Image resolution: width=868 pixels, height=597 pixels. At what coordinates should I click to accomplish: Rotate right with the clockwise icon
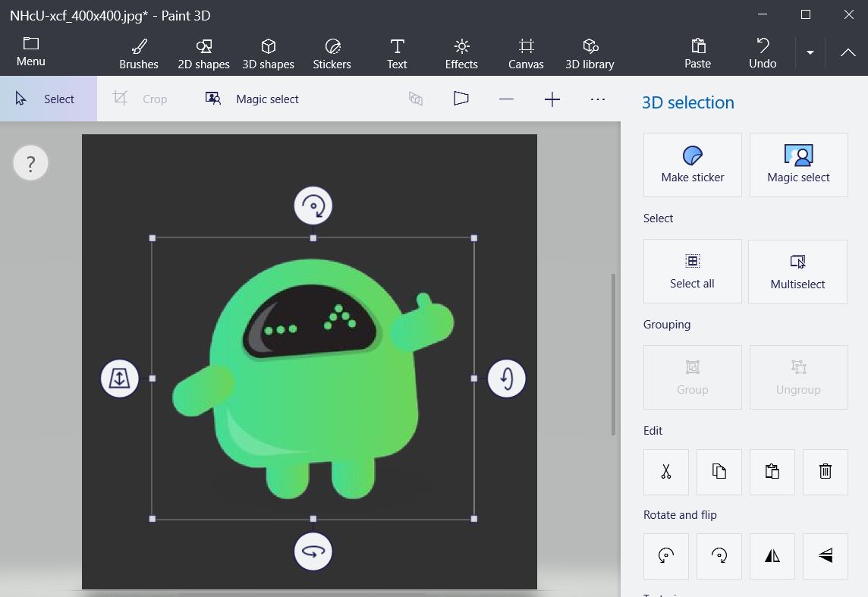pos(719,556)
